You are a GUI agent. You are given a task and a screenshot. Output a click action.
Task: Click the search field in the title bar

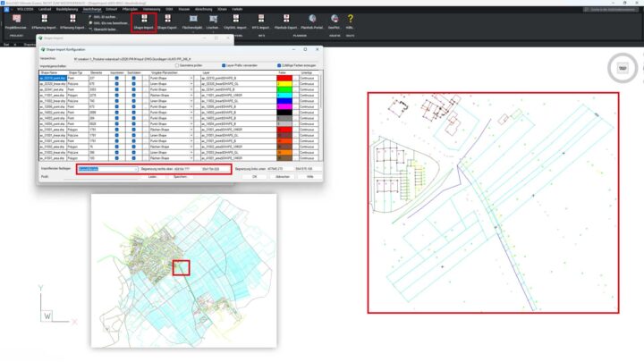coord(611,9)
